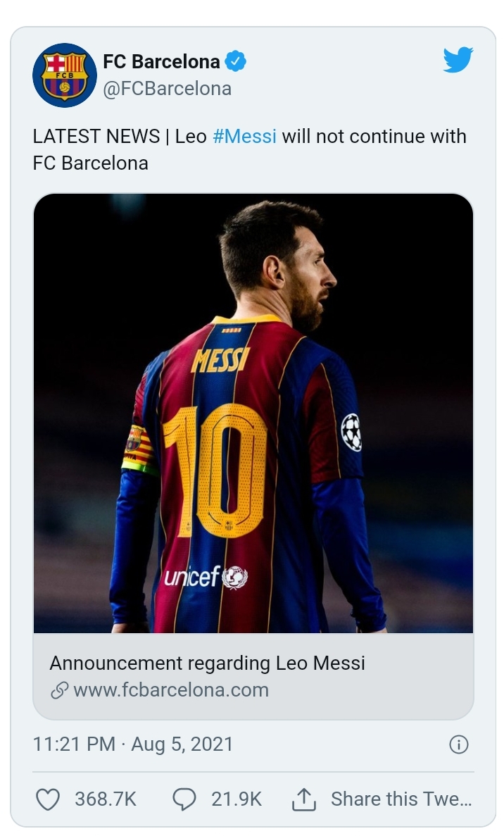
Task: Click the chain link icon
Action: pos(59,690)
